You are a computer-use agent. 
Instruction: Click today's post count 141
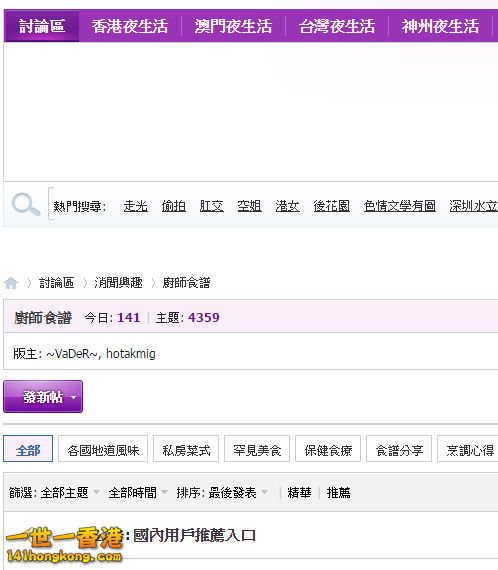coord(129,318)
